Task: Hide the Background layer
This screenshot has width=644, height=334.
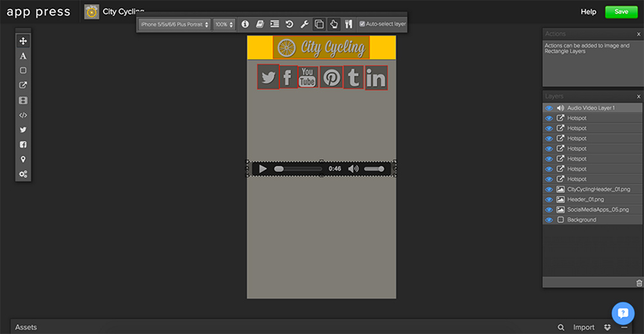Action: [549, 220]
